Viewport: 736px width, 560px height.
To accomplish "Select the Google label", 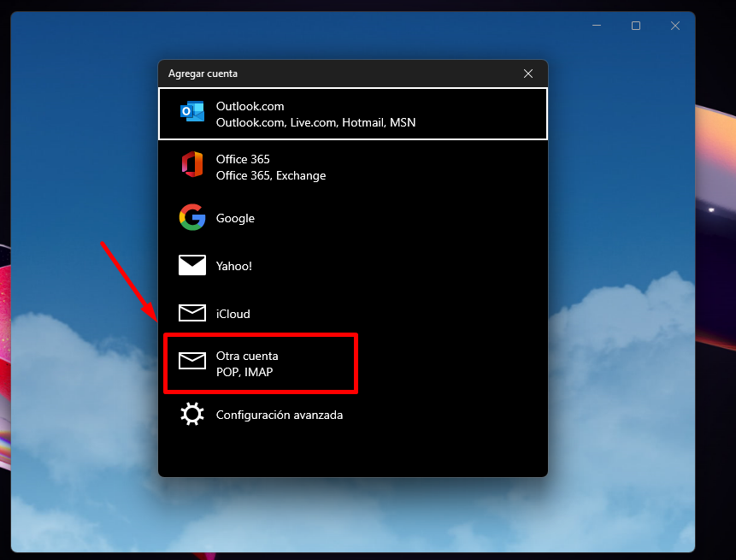I will coord(235,218).
